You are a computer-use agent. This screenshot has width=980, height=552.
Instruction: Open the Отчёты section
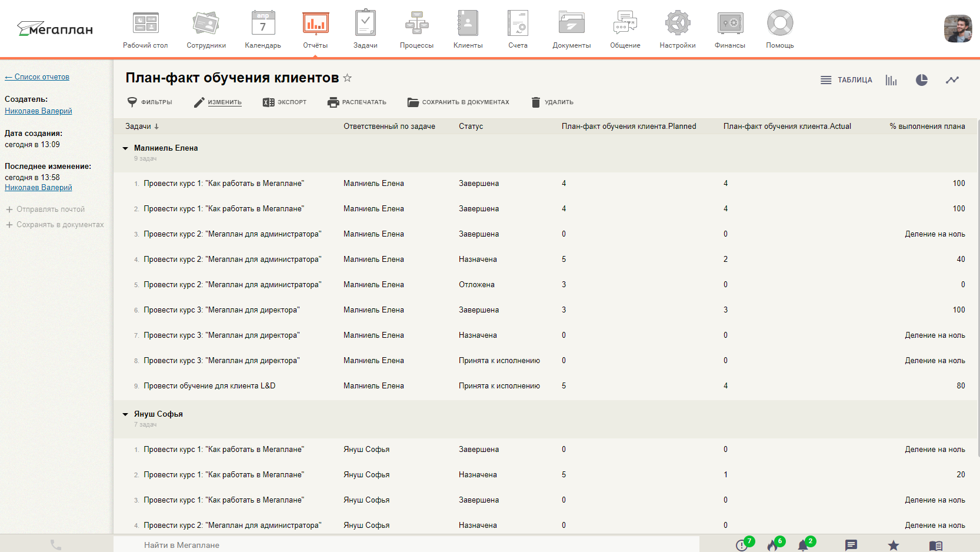click(315, 29)
